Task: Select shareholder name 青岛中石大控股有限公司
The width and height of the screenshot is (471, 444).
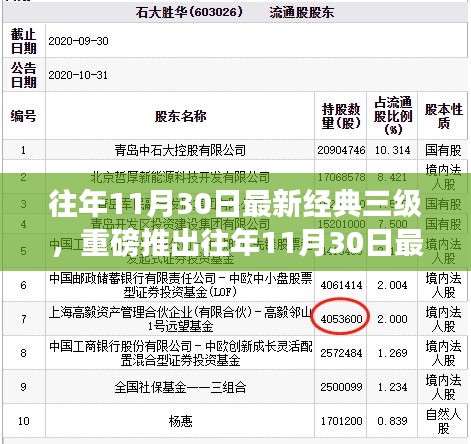Action: point(180,150)
